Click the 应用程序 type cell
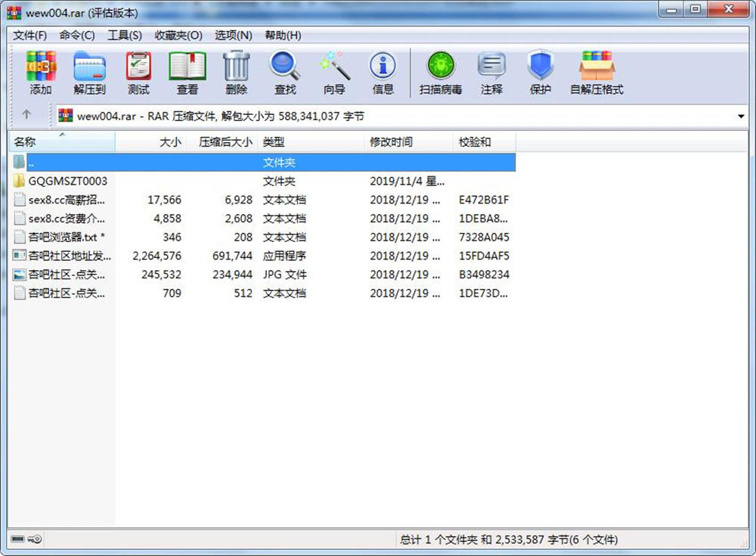The width and height of the screenshot is (756, 556). click(x=284, y=256)
